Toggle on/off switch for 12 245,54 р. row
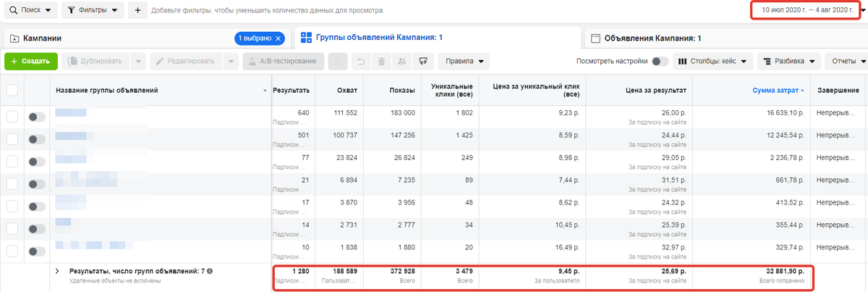 coord(36,139)
